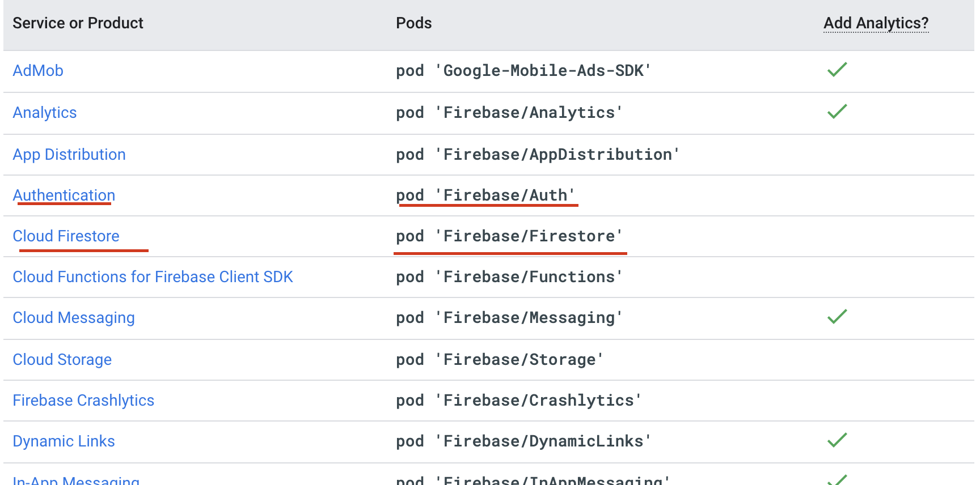
Task: Click the green checkmark in the AdMob row
Action: pyautogui.click(x=837, y=70)
